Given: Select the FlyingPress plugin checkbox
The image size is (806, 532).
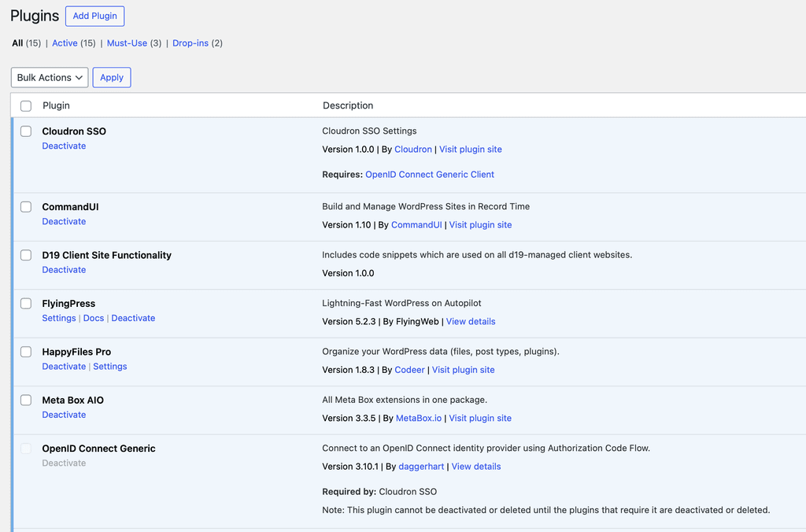Looking at the screenshot, I should coord(26,304).
